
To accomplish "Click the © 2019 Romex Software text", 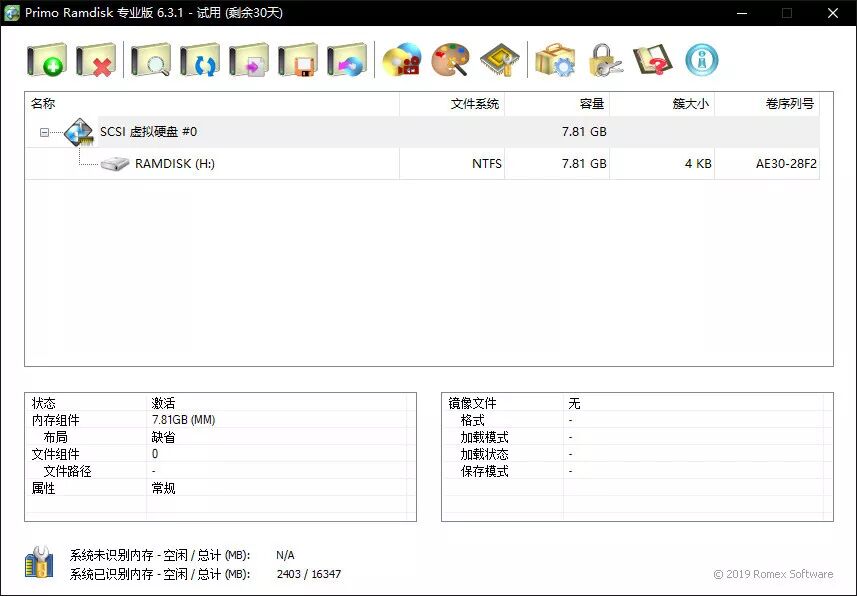I will [773, 574].
